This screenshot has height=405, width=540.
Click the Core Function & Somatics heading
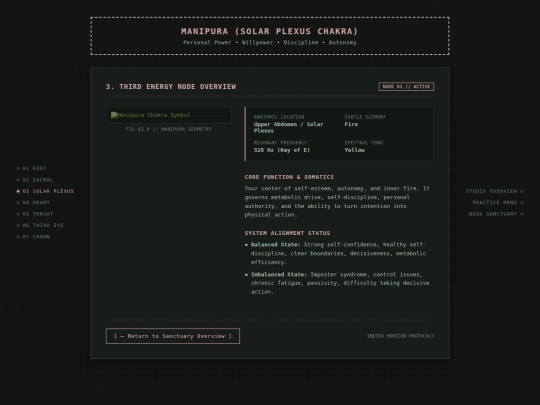click(289, 177)
